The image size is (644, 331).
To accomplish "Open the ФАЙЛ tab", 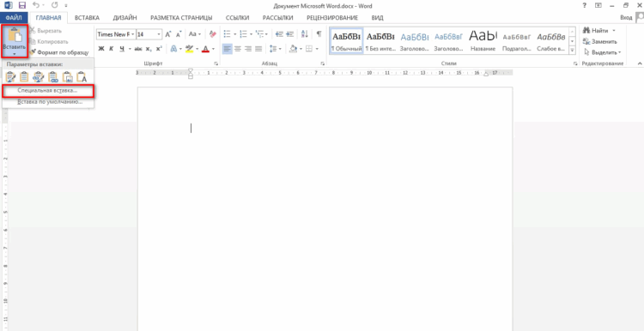I will pyautogui.click(x=14, y=18).
